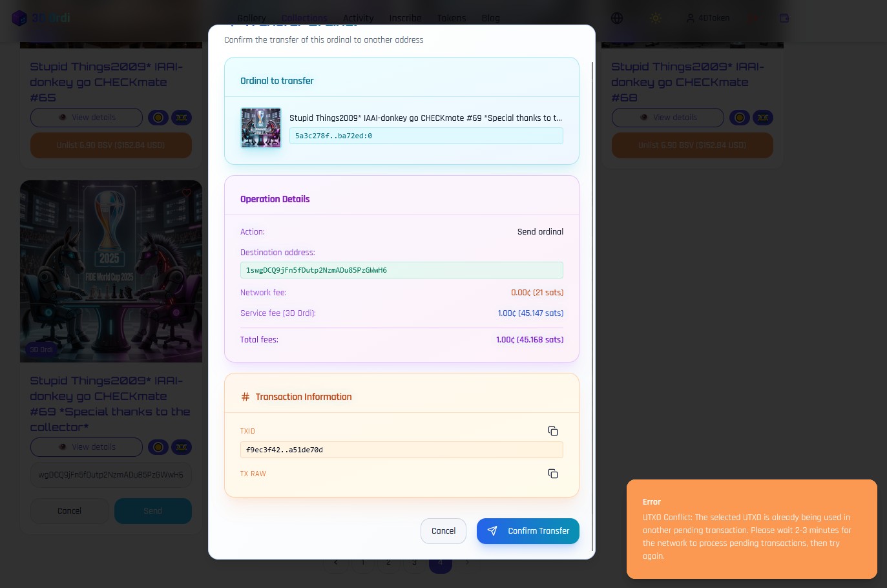This screenshot has width=887, height=588.
Task: Click the Operation Details heading
Action: coord(275,199)
